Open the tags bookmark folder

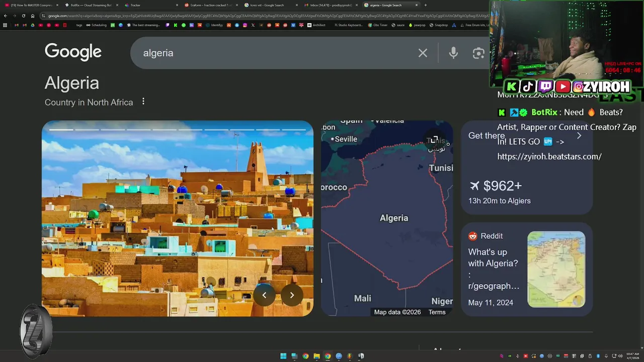[79, 25]
